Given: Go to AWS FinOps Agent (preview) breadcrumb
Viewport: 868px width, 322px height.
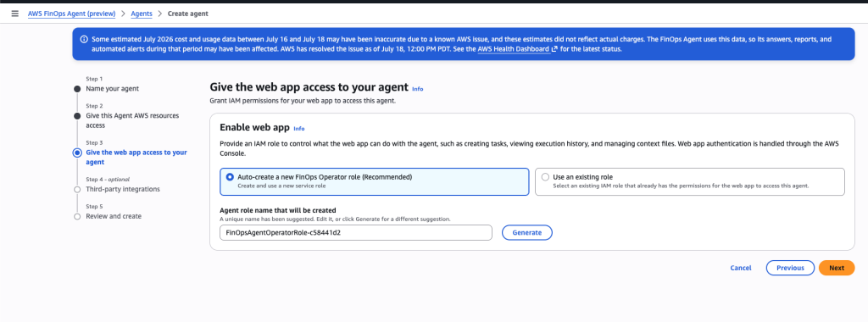Looking at the screenshot, I should [71, 14].
